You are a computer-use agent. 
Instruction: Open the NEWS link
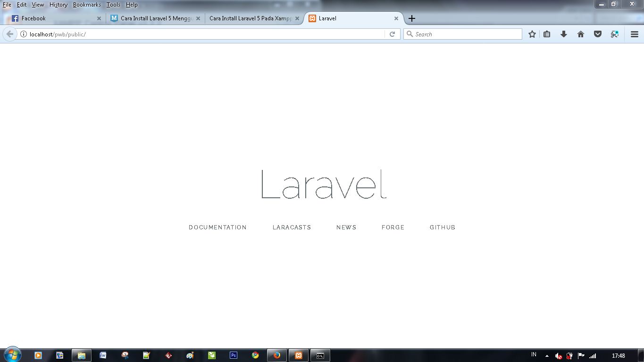(x=346, y=227)
